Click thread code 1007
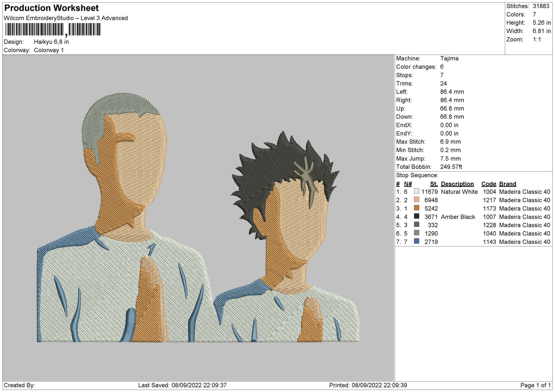This screenshot has width=555, height=392. coord(489,217)
